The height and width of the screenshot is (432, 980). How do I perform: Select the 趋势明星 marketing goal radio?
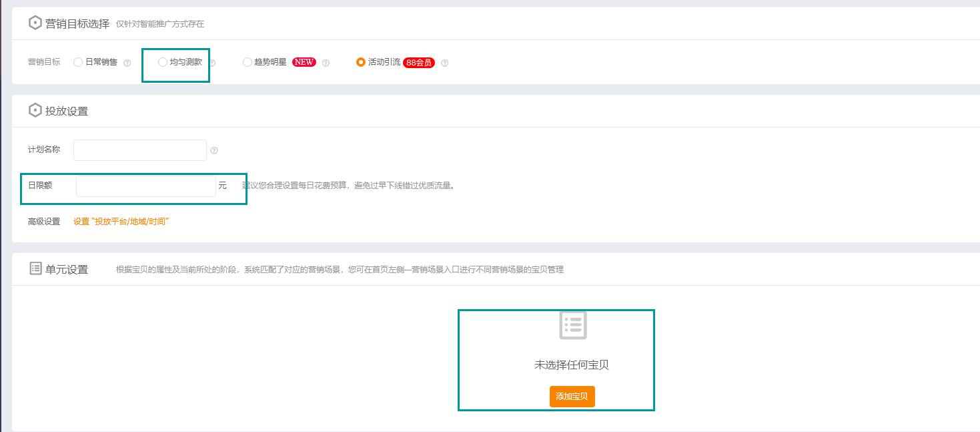tap(247, 61)
